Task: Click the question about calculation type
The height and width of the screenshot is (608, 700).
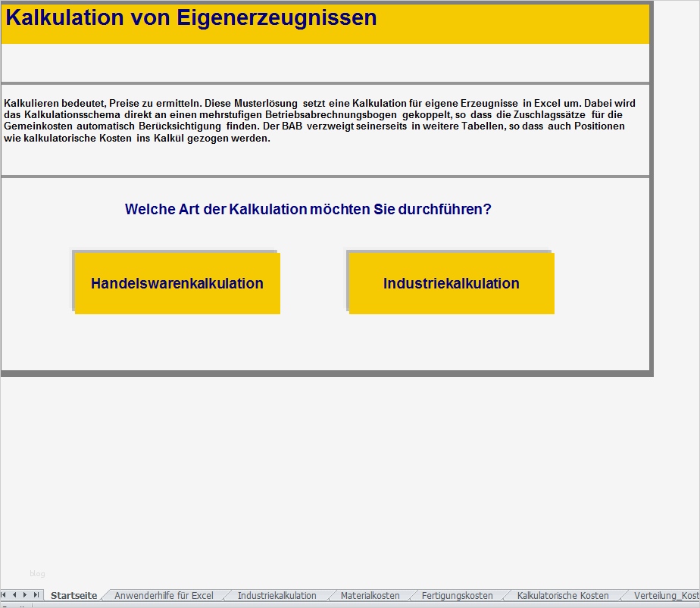Action: pyautogui.click(x=307, y=209)
